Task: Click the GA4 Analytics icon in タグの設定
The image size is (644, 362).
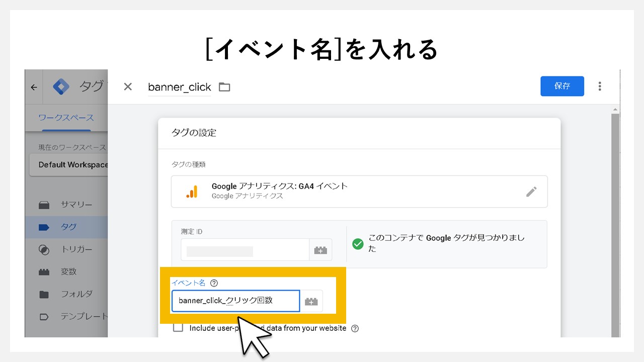Action: pyautogui.click(x=192, y=192)
